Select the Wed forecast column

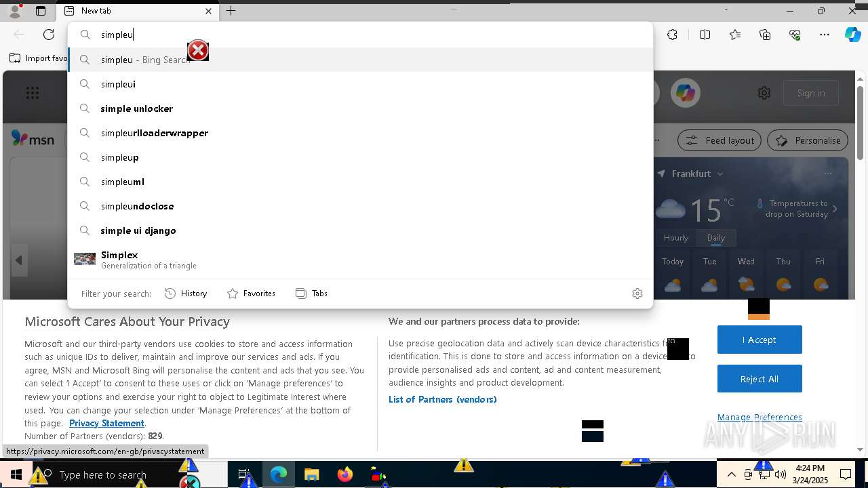746,275
